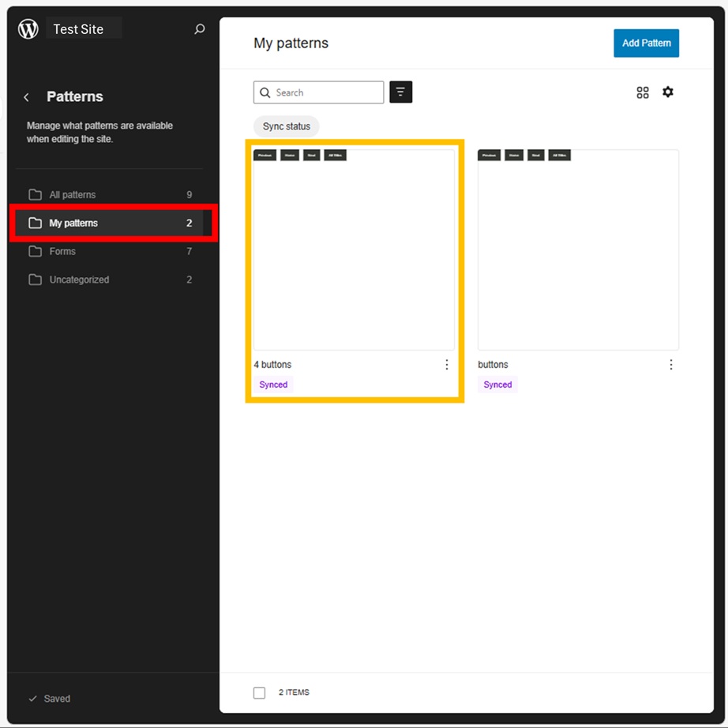
Task: Click the WordPress logo icon
Action: tap(28, 29)
